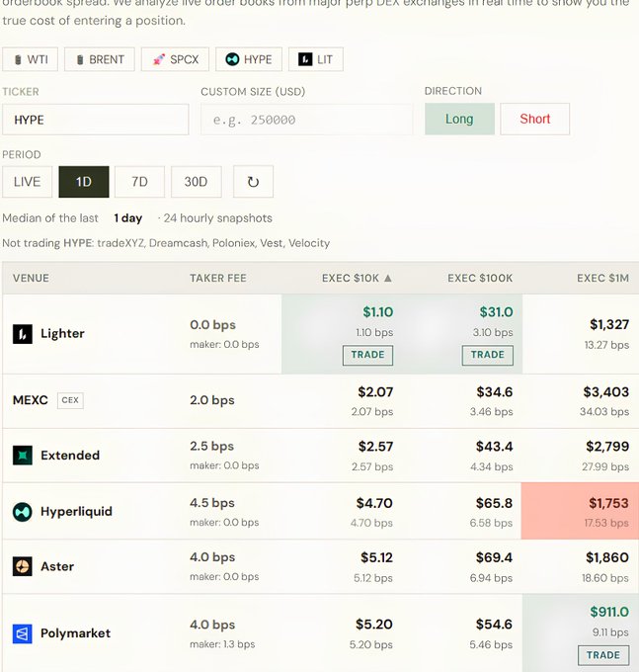This screenshot has height=672, width=639.
Task: Select the HYPE ticker chip
Action: (249, 59)
